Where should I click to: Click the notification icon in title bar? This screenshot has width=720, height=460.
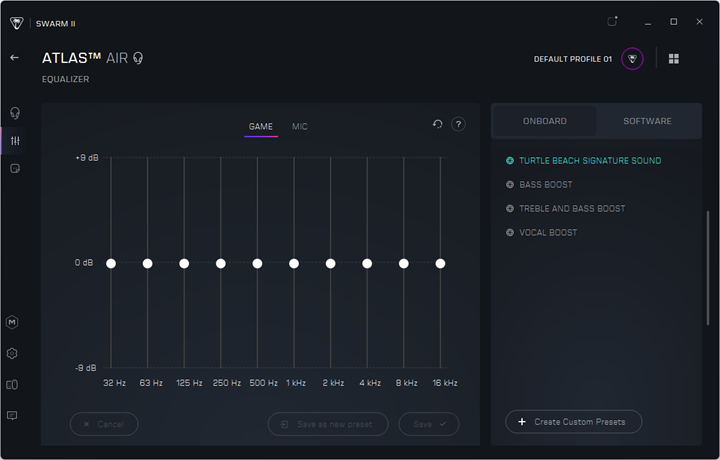point(612,21)
